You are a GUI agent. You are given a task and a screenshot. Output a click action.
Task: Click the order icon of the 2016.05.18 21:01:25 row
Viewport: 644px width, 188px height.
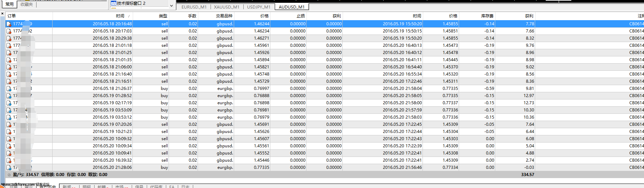click(x=9, y=53)
